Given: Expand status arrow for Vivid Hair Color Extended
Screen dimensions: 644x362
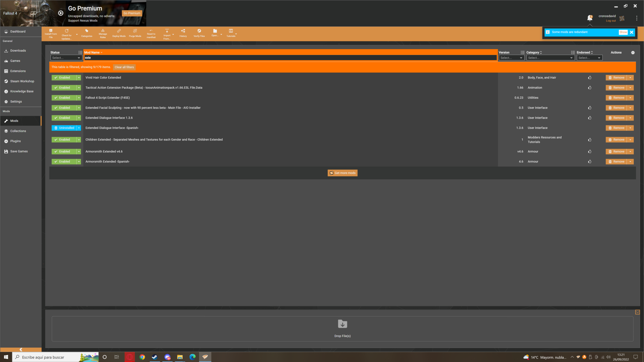Looking at the screenshot, I should [x=79, y=77].
